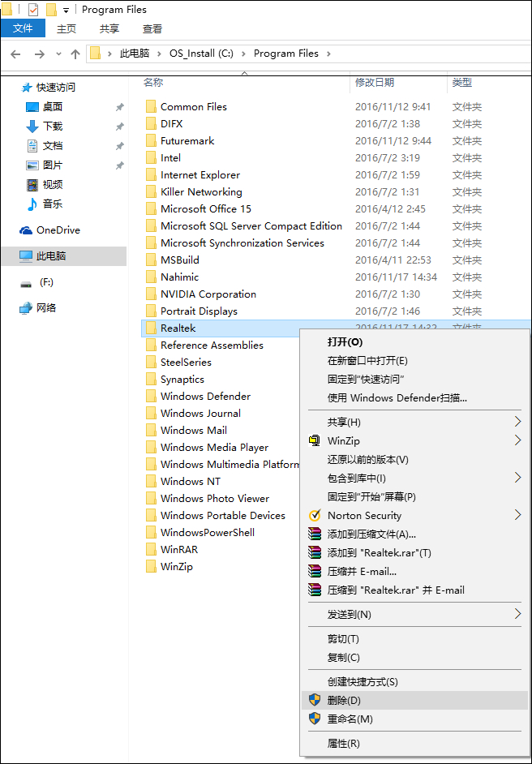Choose 添加到压缩文件(A)... in the context menu

[414, 534]
